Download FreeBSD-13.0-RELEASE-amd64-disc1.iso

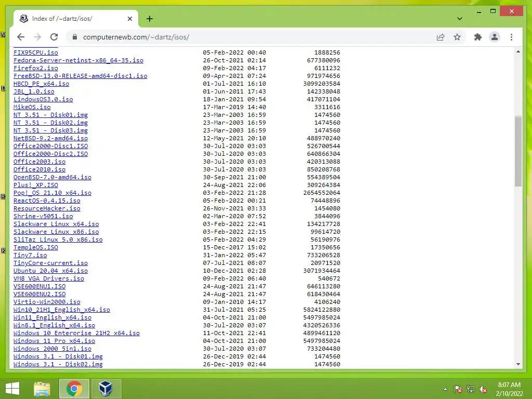[x=81, y=76]
